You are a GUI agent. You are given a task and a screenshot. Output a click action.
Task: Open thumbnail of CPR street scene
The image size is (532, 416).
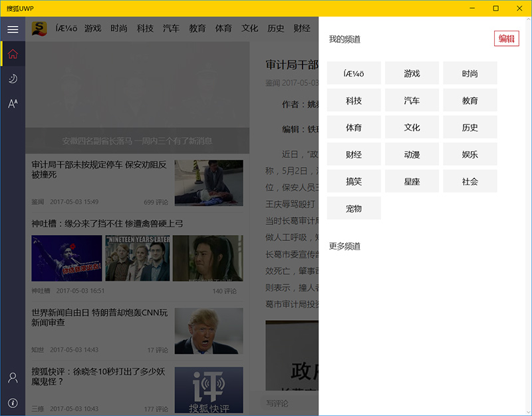tap(209, 182)
